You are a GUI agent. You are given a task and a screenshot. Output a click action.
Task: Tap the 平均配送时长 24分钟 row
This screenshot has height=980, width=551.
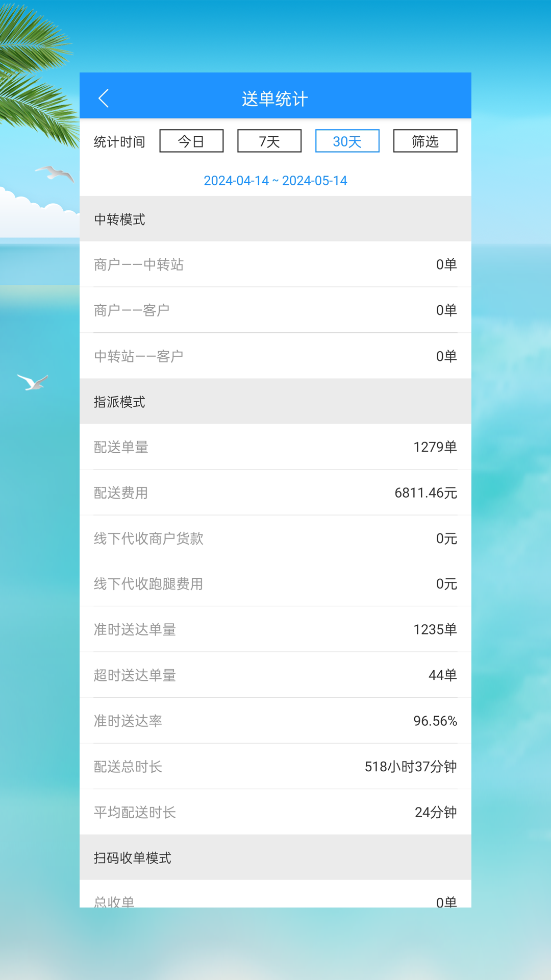(275, 812)
